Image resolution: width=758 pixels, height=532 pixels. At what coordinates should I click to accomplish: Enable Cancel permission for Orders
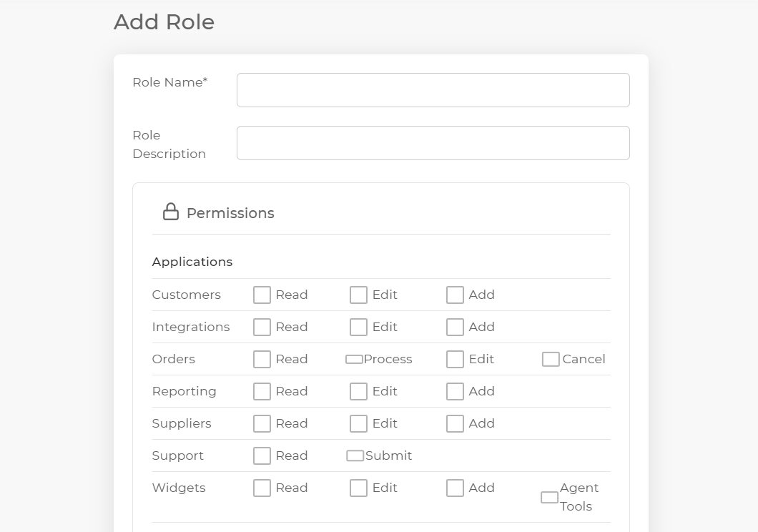(x=551, y=360)
